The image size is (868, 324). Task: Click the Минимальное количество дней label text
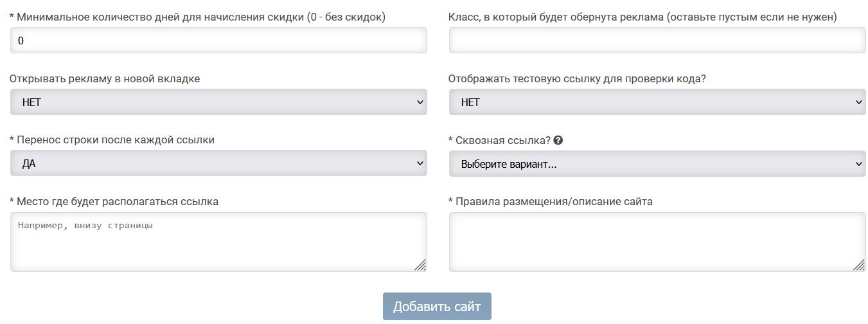point(197,17)
